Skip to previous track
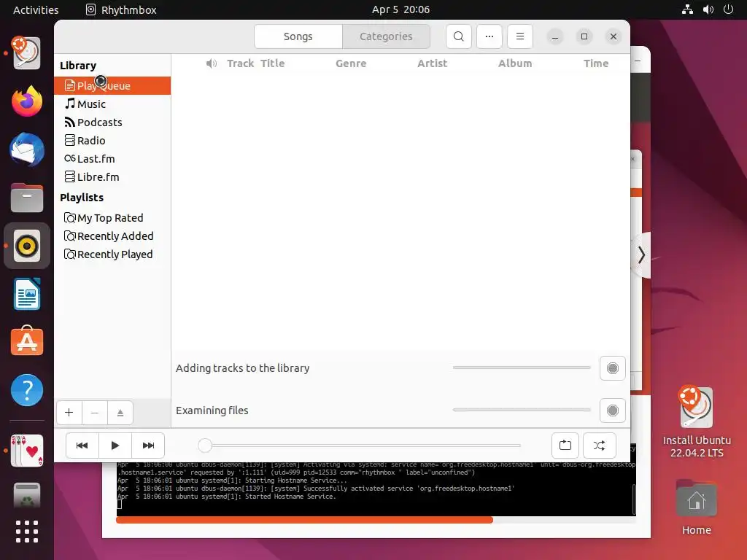 click(x=82, y=446)
